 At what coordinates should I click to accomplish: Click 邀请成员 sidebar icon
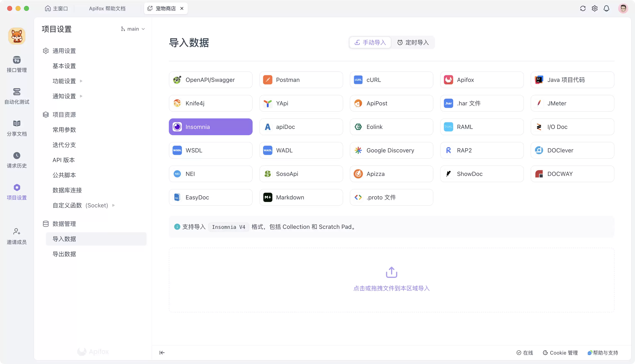[x=17, y=236]
